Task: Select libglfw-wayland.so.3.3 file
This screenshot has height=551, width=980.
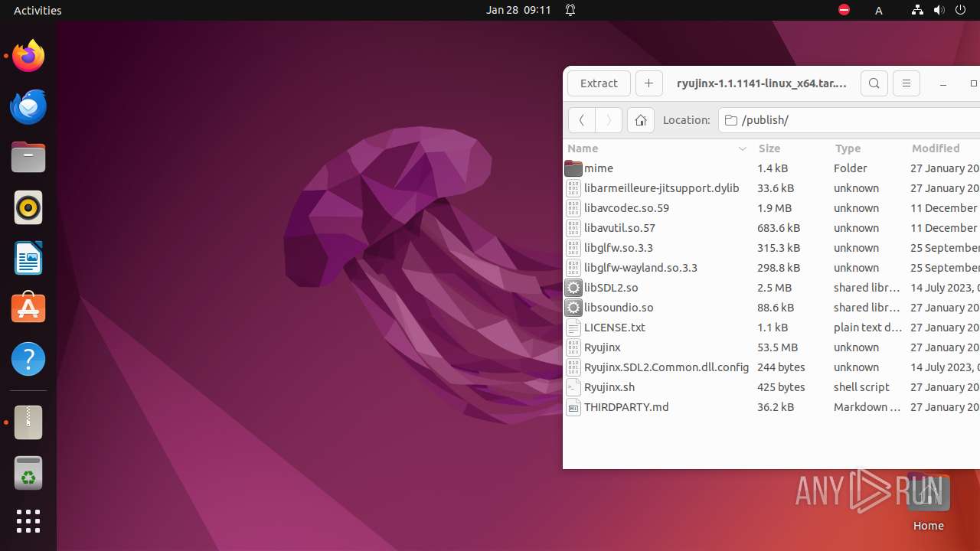Action: point(771,268)
